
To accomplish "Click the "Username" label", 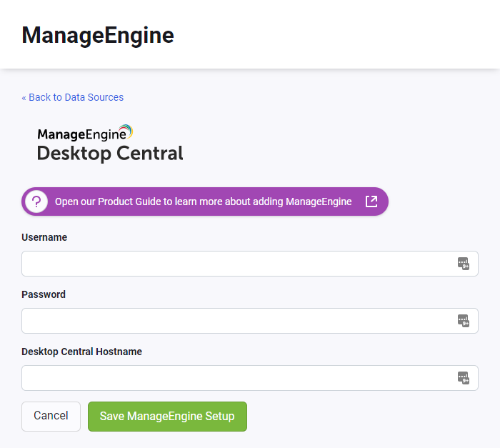I will click(x=44, y=237).
